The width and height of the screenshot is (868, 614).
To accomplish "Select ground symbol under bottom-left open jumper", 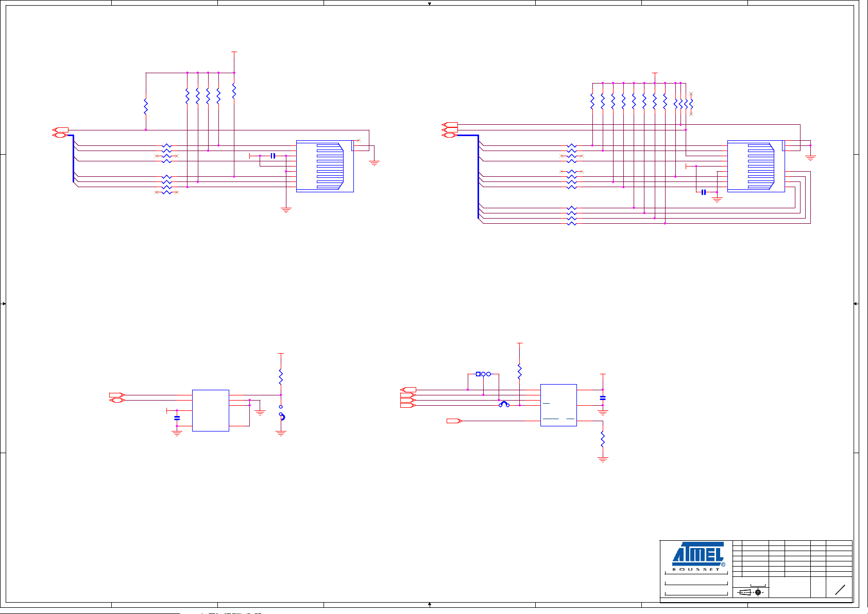I will [281, 434].
